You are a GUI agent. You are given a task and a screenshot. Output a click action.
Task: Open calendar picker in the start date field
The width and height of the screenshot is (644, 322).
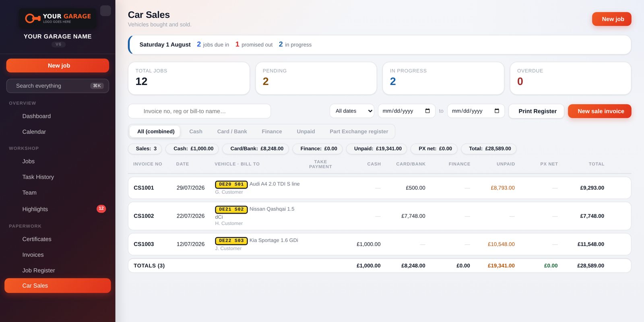pos(427,111)
